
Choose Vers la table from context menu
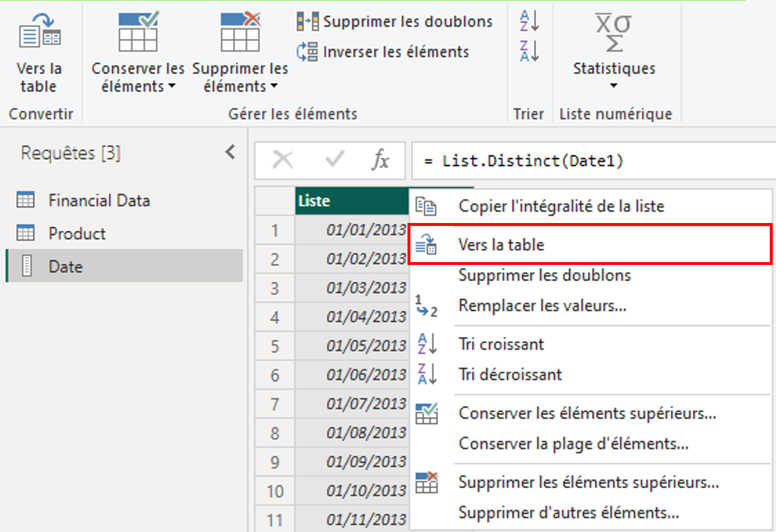click(501, 245)
